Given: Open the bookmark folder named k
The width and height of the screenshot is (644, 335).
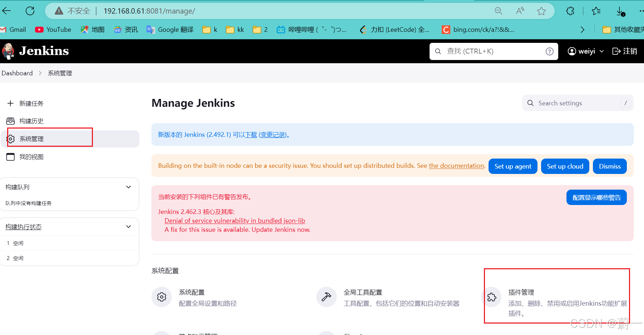Looking at the screenshot, I should 210,30.
